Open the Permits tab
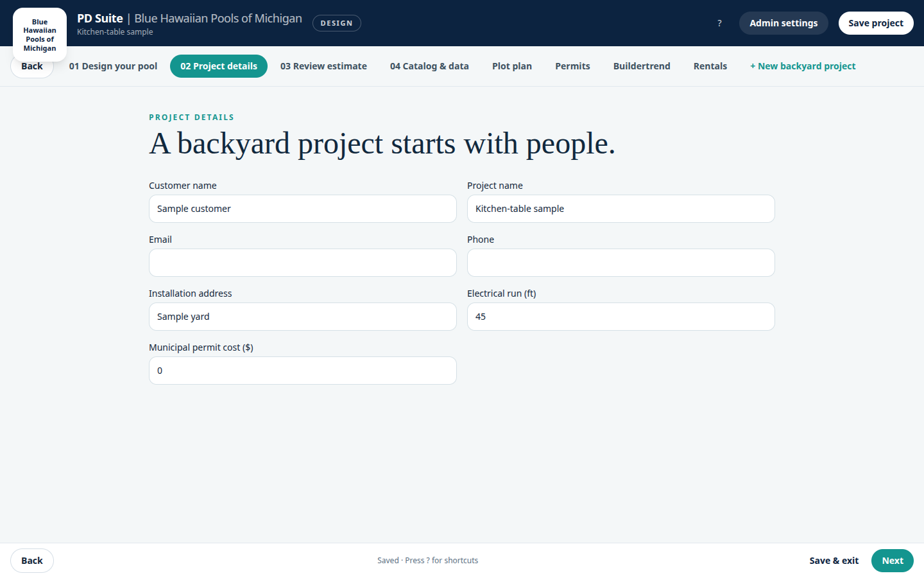 pos(572,66)
